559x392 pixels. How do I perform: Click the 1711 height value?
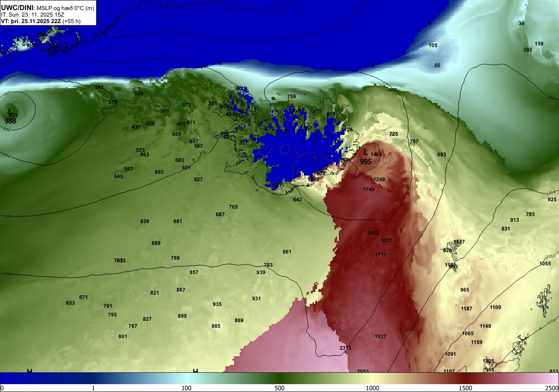[380, 255]
